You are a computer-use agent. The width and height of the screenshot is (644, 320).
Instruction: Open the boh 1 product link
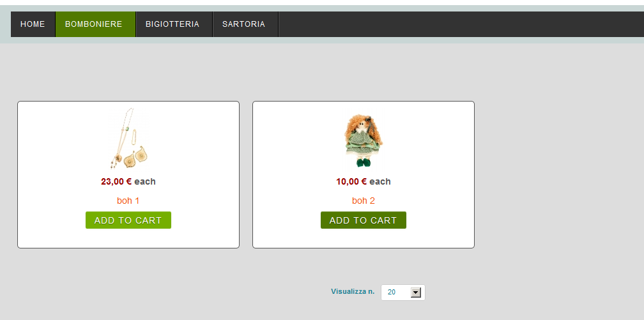[128, 201]
